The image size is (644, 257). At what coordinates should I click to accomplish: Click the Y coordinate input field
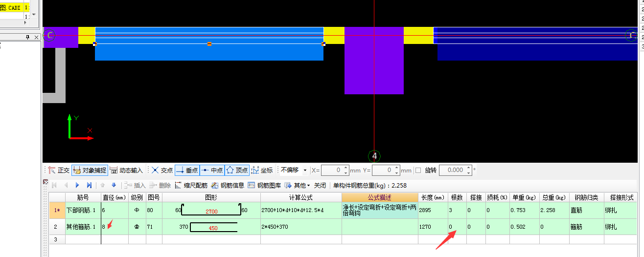tap(383, 171)
